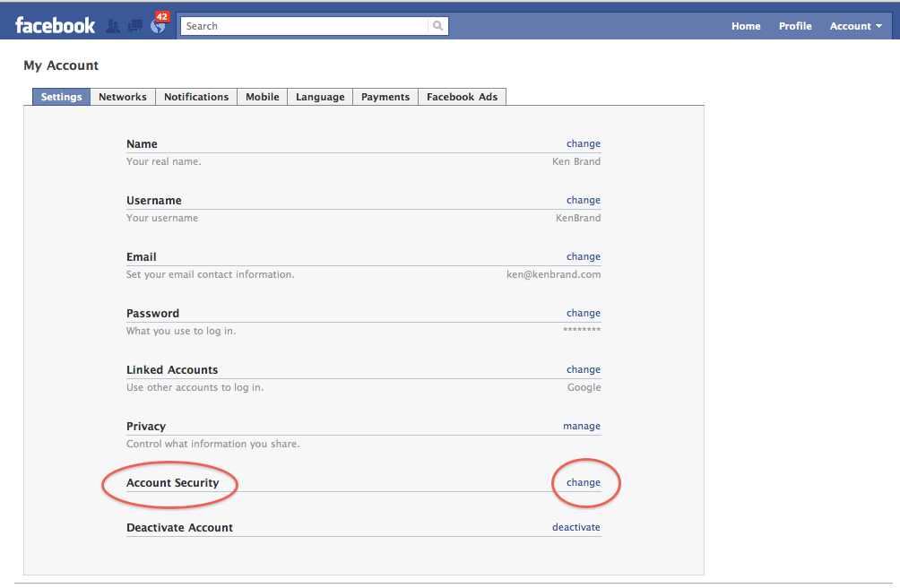Viewport: 900px width, 588px height.
Task: Click change link for Username
Action: coord(584,200)
